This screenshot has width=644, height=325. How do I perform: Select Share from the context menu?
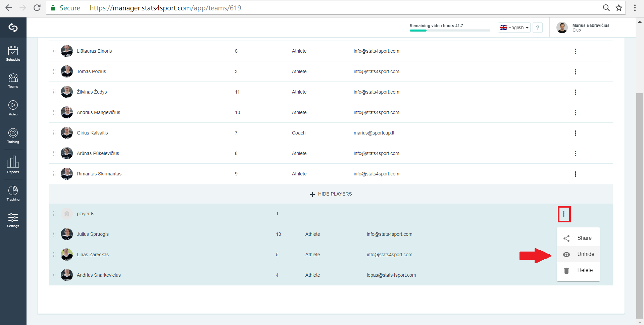pyautogui.click(x=578, y=238)
